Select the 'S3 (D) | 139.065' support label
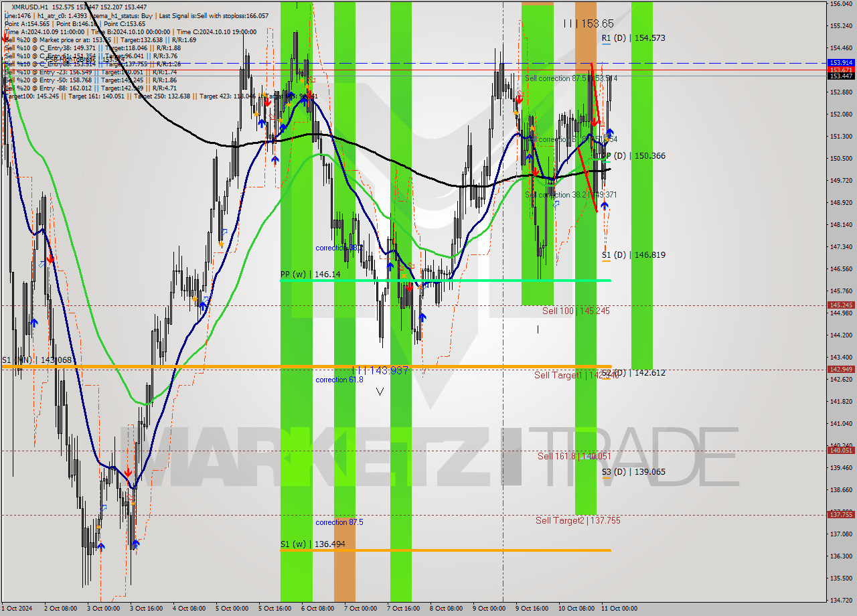The image size is (857, 616). 633,472
